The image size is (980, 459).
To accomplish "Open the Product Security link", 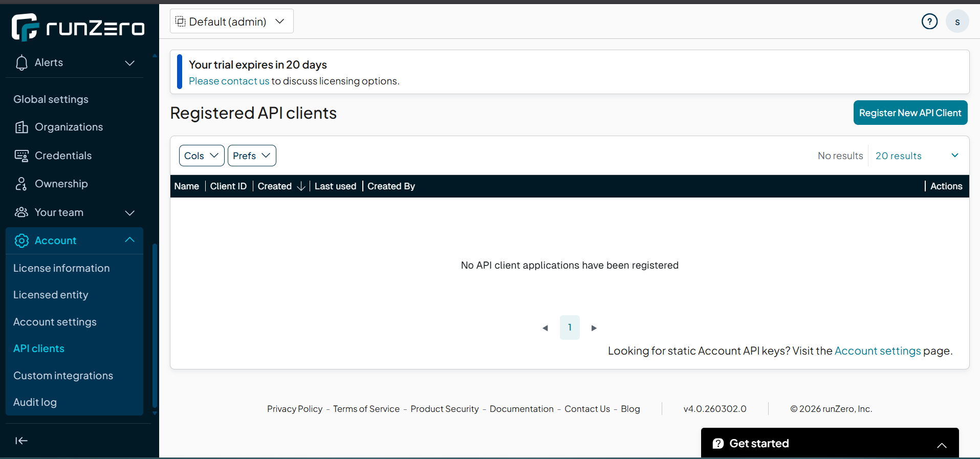I will tap(445, 409).
